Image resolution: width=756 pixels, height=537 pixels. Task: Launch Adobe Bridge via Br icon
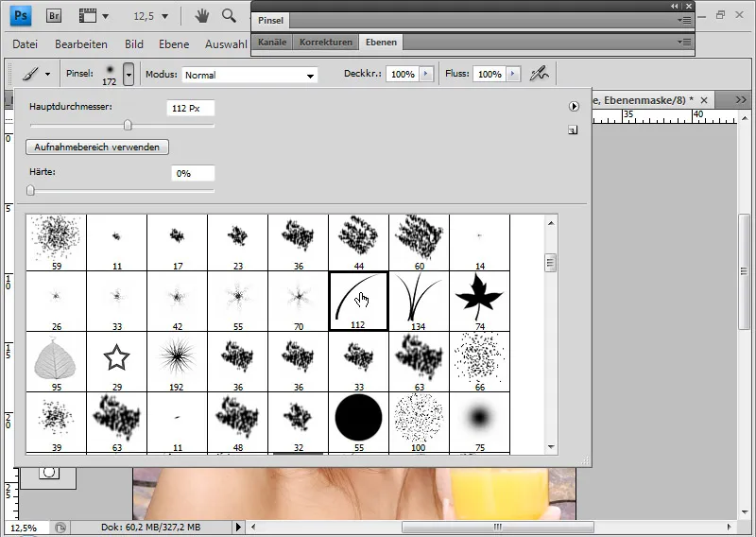[x=54, y=16]
